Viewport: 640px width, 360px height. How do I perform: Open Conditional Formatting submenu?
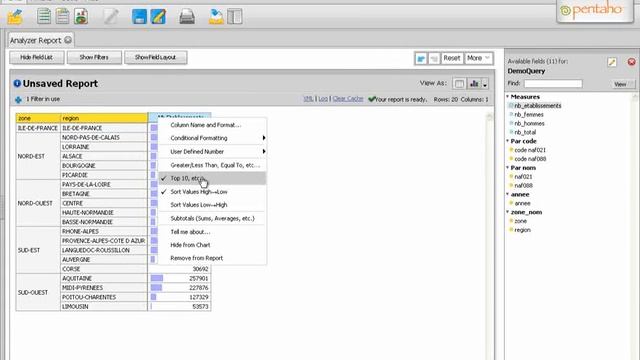pos(212,138)
